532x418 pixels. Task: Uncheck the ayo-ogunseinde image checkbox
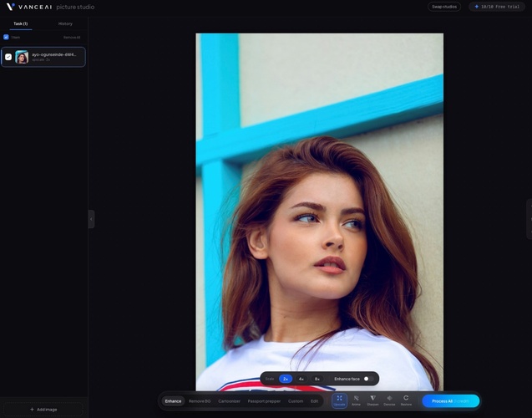pyautogui.click(x=8, y=57)
